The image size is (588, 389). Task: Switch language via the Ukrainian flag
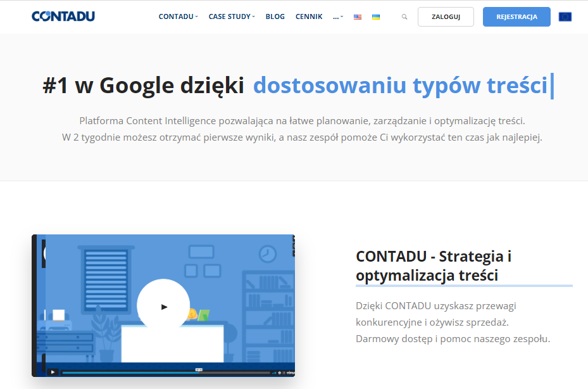click(x=376, y=17)
